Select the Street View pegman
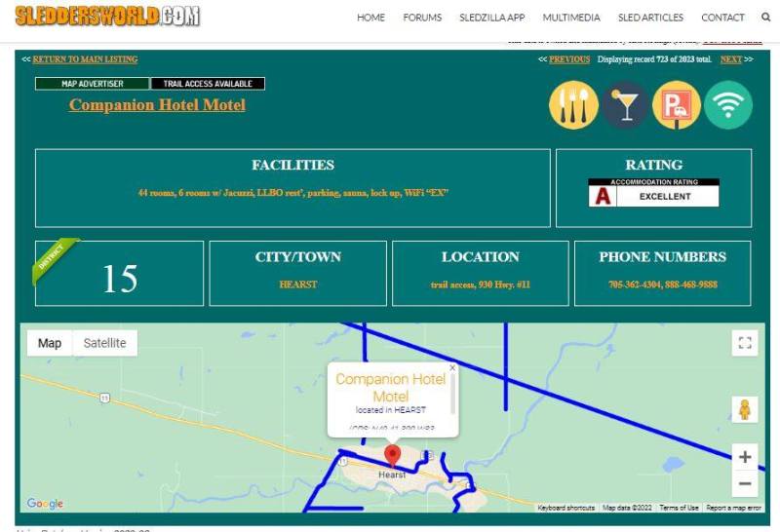780x532 pixels. tap(745, 409)
